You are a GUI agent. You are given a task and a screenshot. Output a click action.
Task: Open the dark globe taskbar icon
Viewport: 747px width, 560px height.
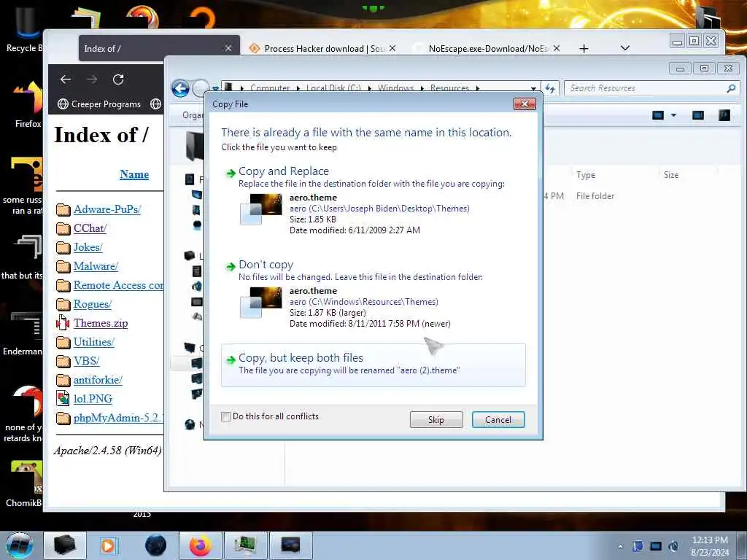point(155,545)
